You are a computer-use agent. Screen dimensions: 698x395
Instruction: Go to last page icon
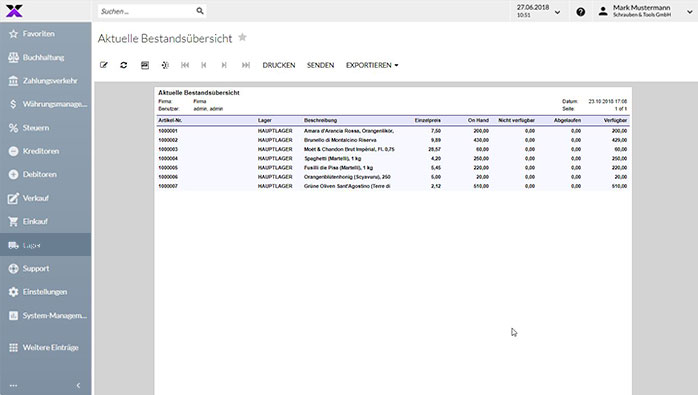[246, 65]
